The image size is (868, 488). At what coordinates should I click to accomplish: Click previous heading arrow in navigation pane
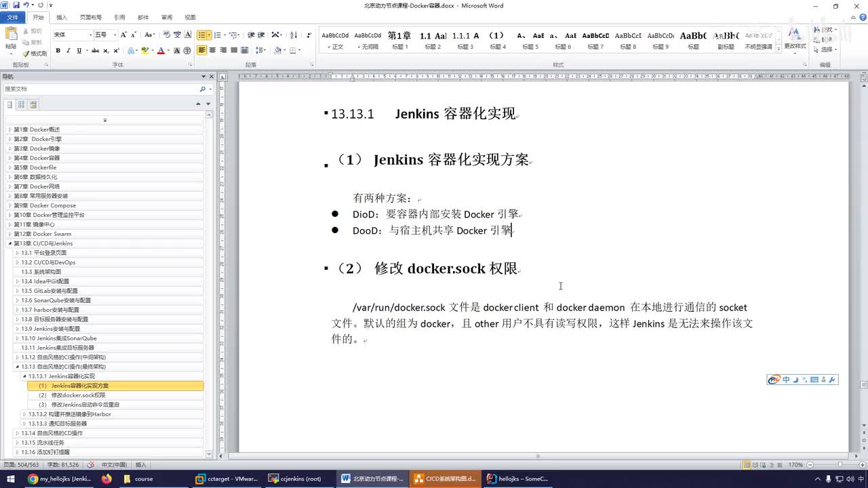[x=198, y=104]
